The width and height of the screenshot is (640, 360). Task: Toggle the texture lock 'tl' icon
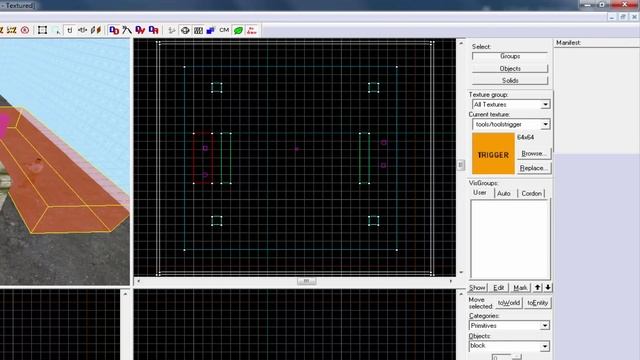click(70, 30)
